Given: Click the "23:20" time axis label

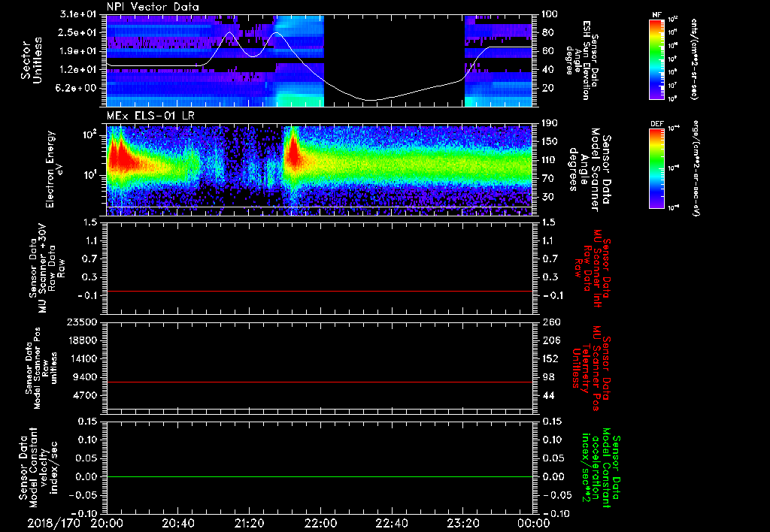Looking at the screenshot, I should pyautogui.click(x=462, y=523).
